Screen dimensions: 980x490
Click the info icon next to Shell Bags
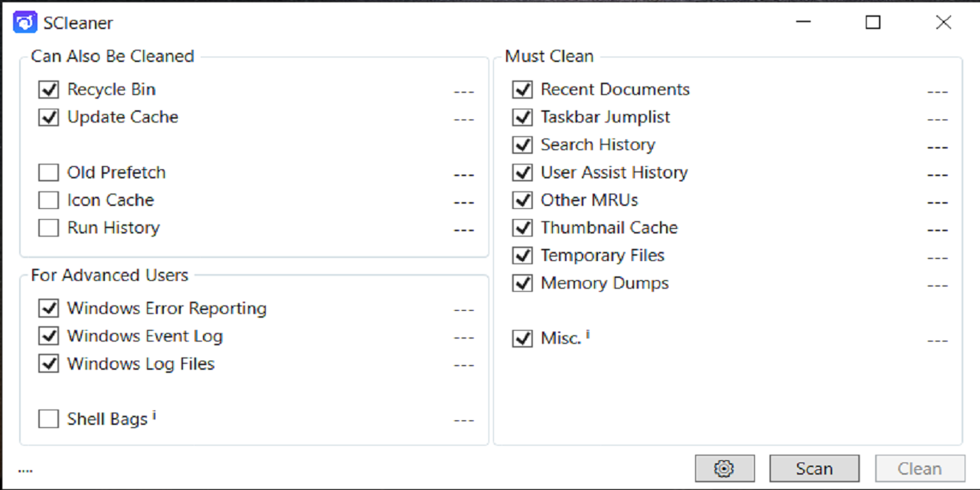click(x=153, y=413)
